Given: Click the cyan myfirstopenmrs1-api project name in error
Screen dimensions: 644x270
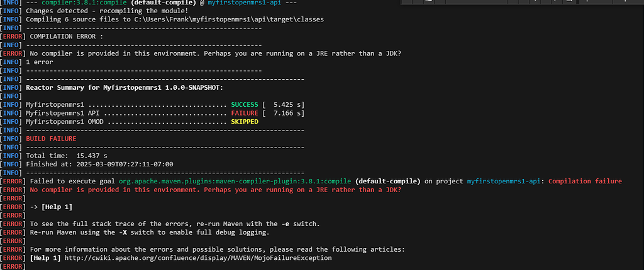Looking at the screenshot, I should coord(505,181).
